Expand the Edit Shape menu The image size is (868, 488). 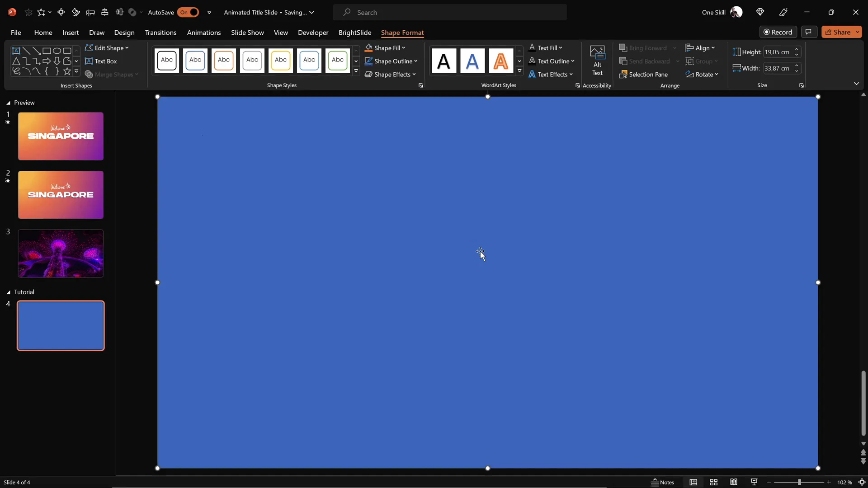coord(107,48)
